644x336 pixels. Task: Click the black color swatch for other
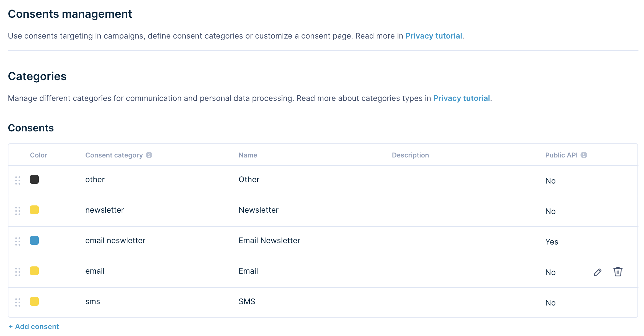click(34, 179)
